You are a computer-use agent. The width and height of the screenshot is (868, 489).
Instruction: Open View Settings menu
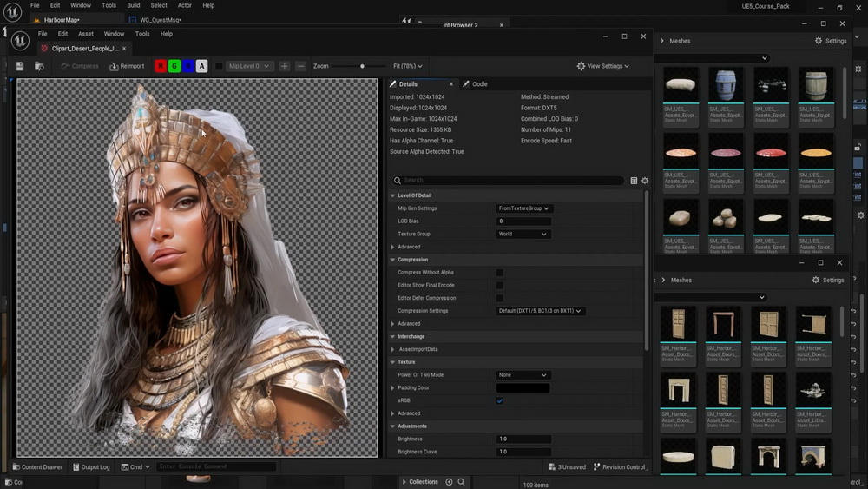pyautogui.click(x=603, y=66)
